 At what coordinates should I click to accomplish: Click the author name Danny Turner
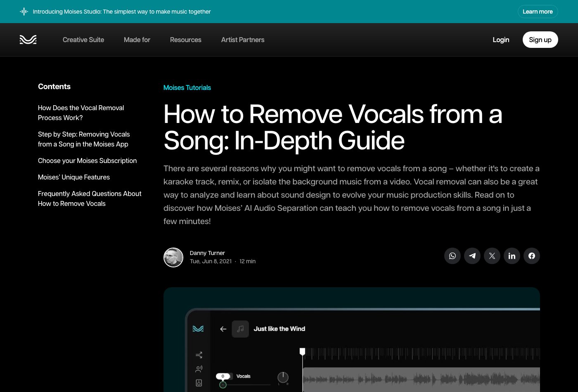pyautogui.click(x=207, y=253)
